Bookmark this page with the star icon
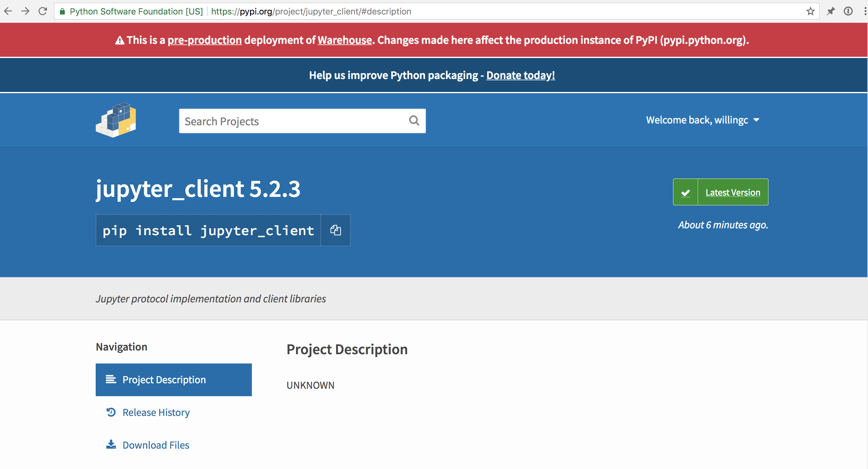 pyautogui.click(x=810, y=11)
